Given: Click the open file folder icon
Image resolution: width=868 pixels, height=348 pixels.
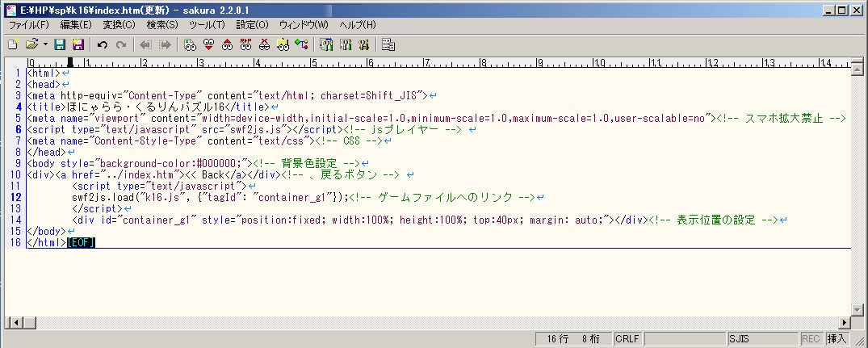Looking at the screenshot, I should pos(32,45).
